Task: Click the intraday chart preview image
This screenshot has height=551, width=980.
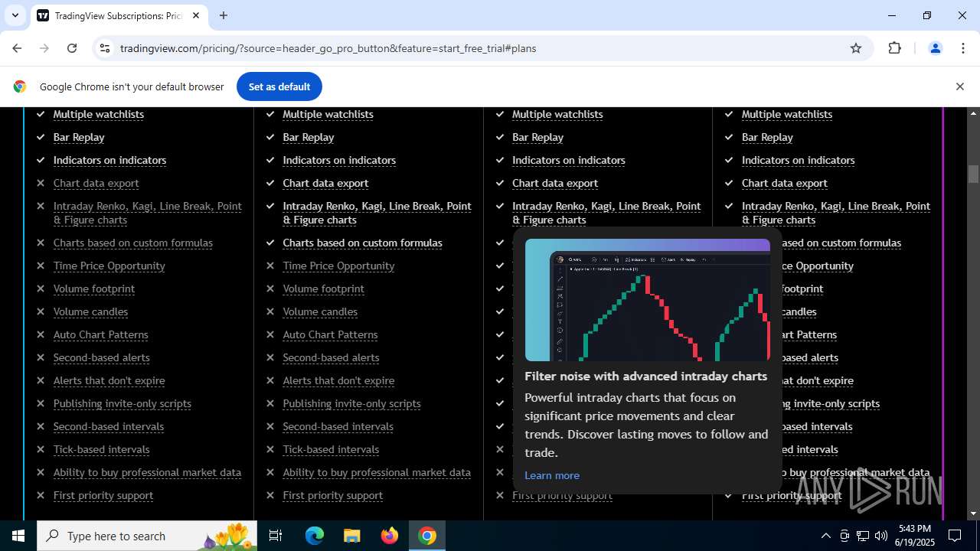Action: tap(648, 300)
